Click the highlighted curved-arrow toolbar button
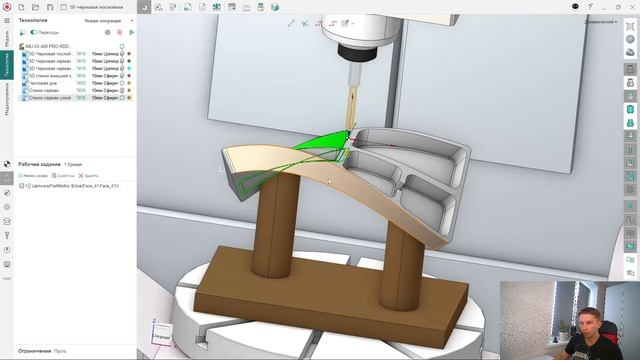This screenshot has width=640, height=360. pos(144,7)
